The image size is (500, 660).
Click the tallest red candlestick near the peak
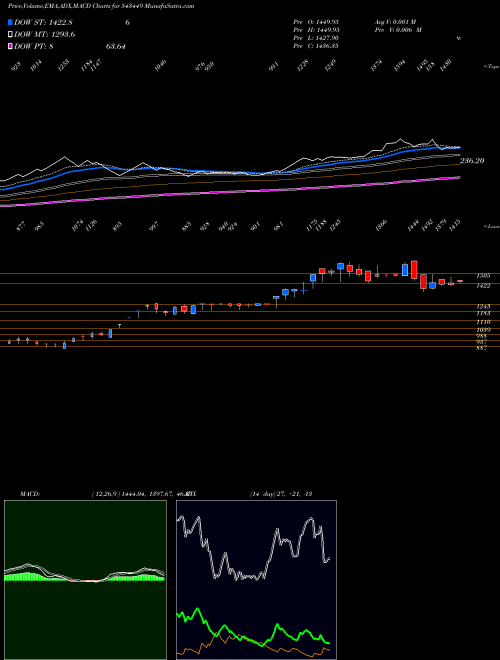click(414, 270)
